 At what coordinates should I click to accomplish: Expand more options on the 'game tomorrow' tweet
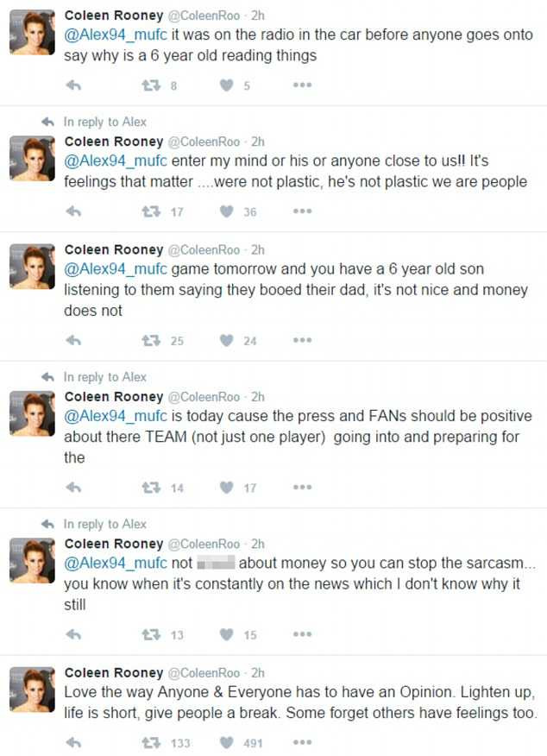click(302, 341)
